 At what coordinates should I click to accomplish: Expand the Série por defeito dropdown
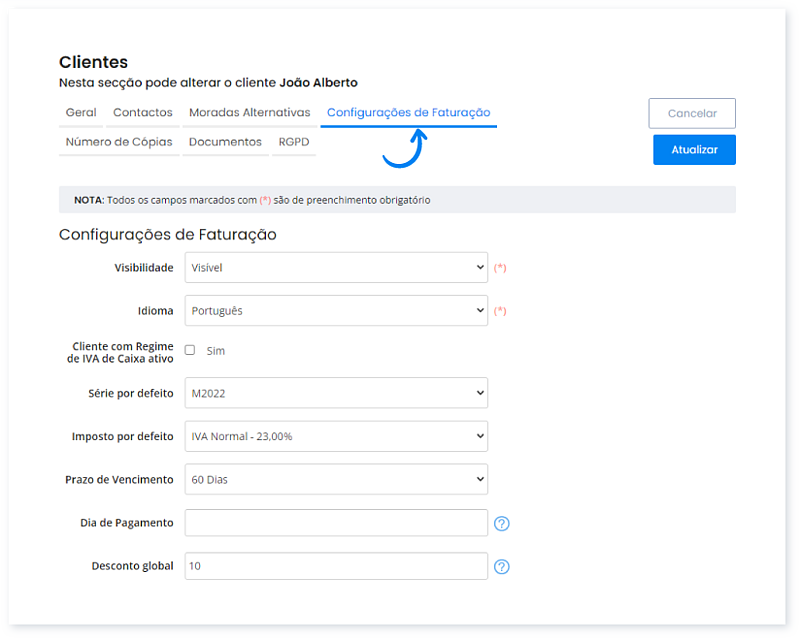pyautogui.click(x=336, y=393)
